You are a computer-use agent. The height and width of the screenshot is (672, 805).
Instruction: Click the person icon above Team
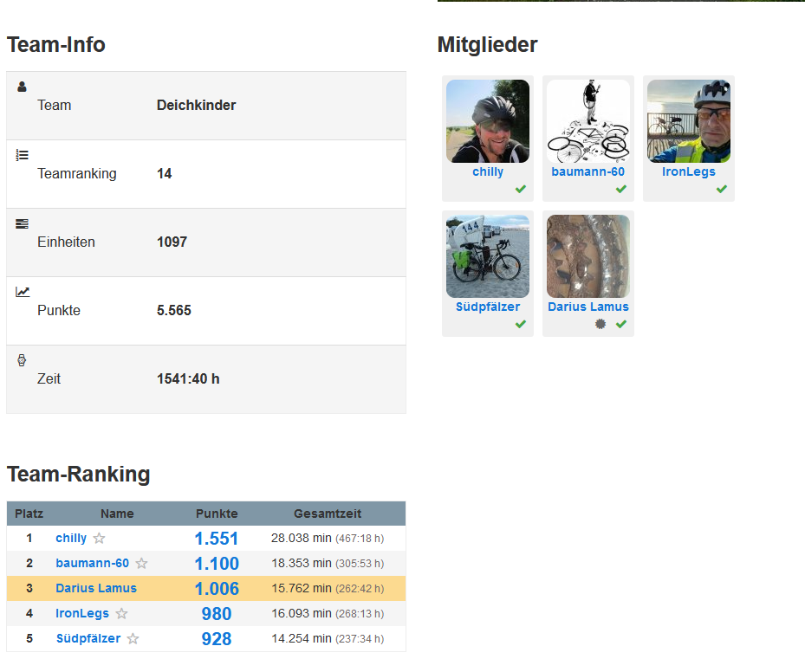(22, 87)
